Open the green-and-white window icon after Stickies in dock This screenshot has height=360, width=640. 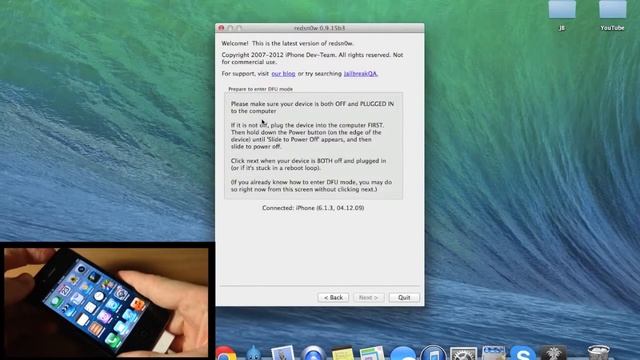[372, 353]
